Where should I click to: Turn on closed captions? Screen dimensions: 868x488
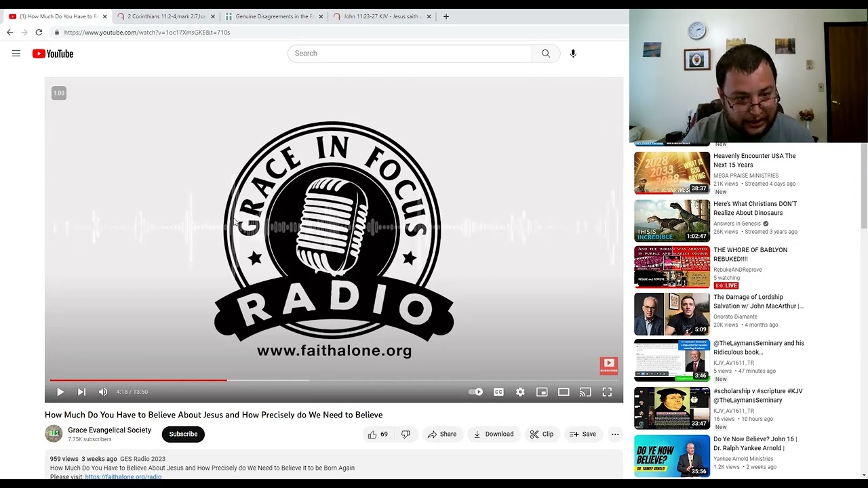click(x=498, y=392)
